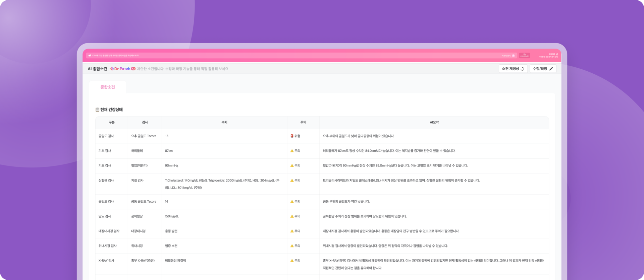Click the 위험 alert icon in 요추 골밀도 row
The width and height of the screenshot is (644, 280).
[292, 136]
